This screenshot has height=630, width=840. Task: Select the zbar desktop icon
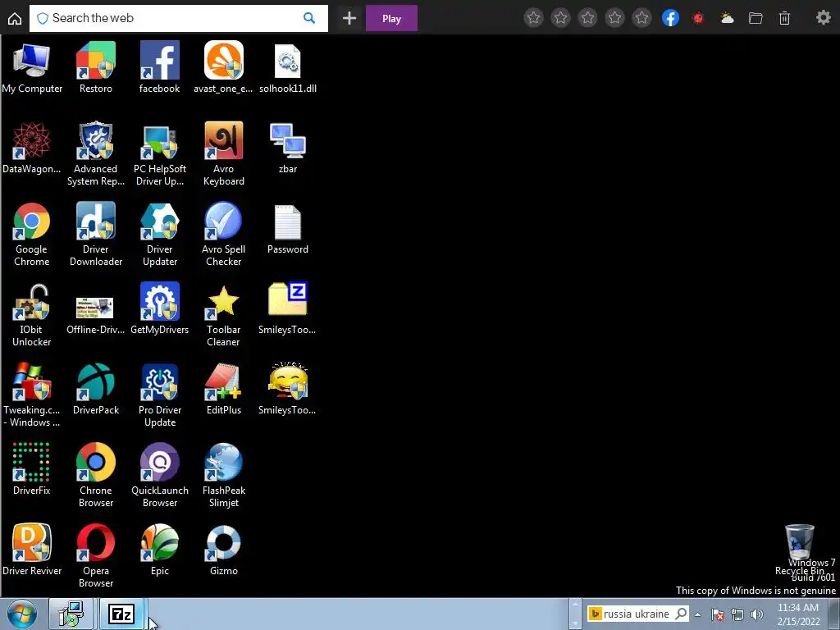pyautogui.click(x=288, y=140)
